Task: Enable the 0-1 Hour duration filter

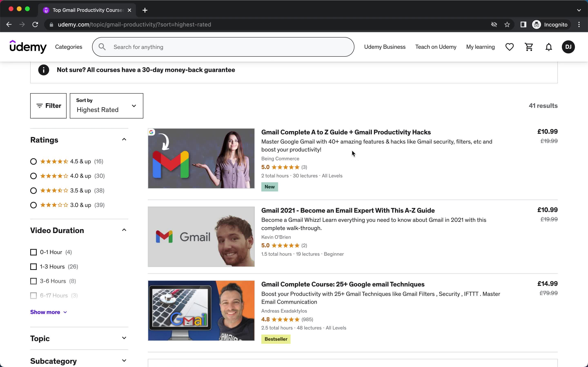Action: [33, 252]
